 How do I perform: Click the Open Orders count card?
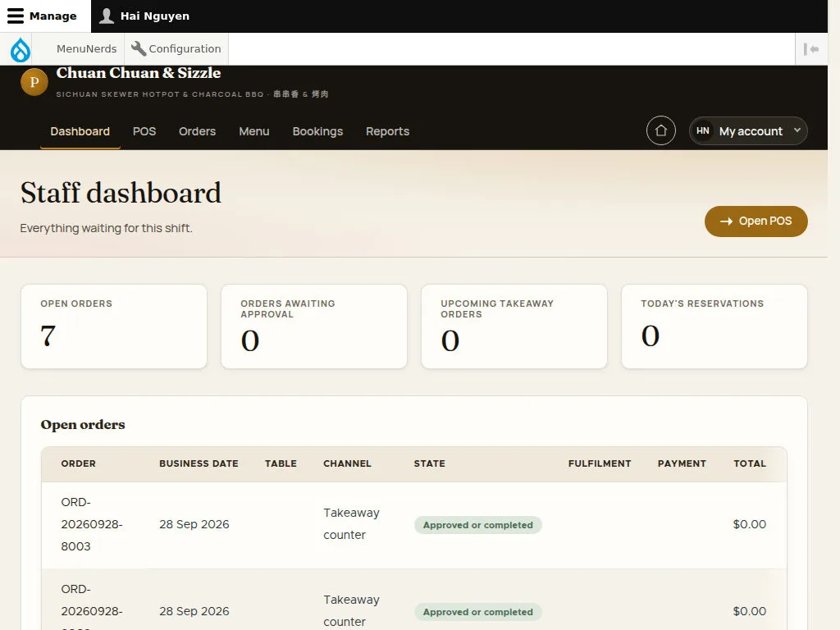pyautogui.click(x=114, y=326)
